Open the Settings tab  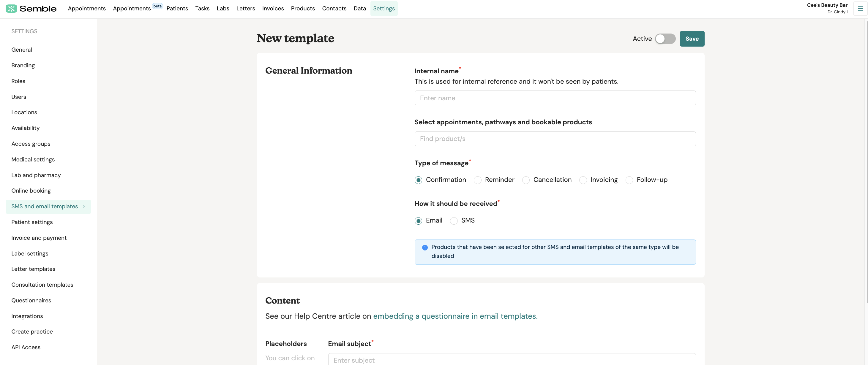(384, 8)
